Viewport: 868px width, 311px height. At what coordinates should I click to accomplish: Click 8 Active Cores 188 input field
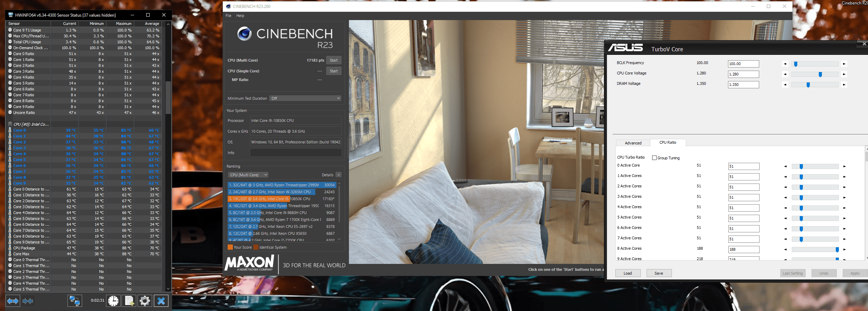[x=744, y=249]
